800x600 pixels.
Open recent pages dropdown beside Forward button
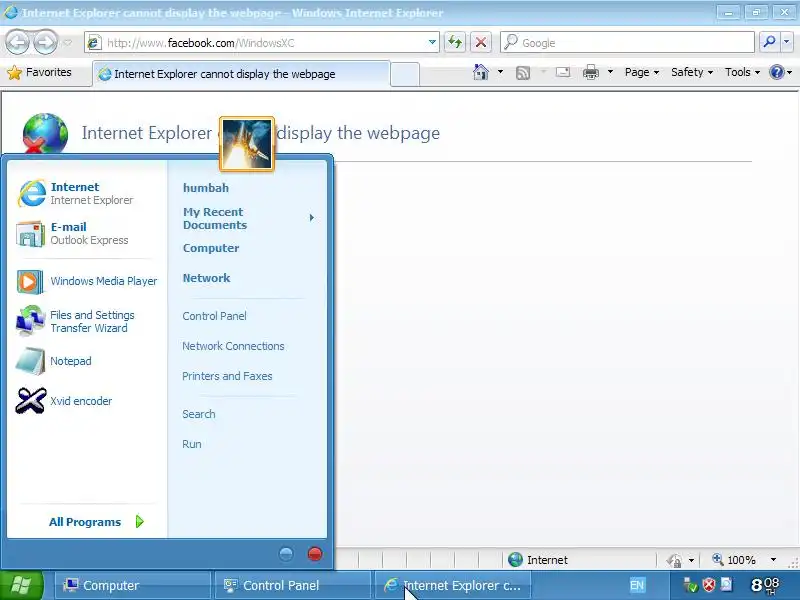point(67,43)
